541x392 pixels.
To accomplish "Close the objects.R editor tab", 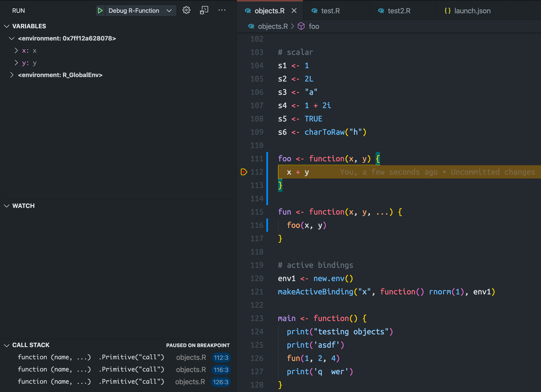I will pyautogui.click(x=294, y=11).
